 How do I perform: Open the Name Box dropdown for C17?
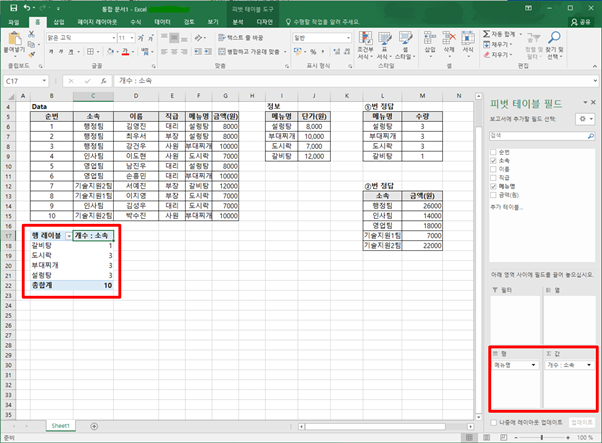pos(44,81)
